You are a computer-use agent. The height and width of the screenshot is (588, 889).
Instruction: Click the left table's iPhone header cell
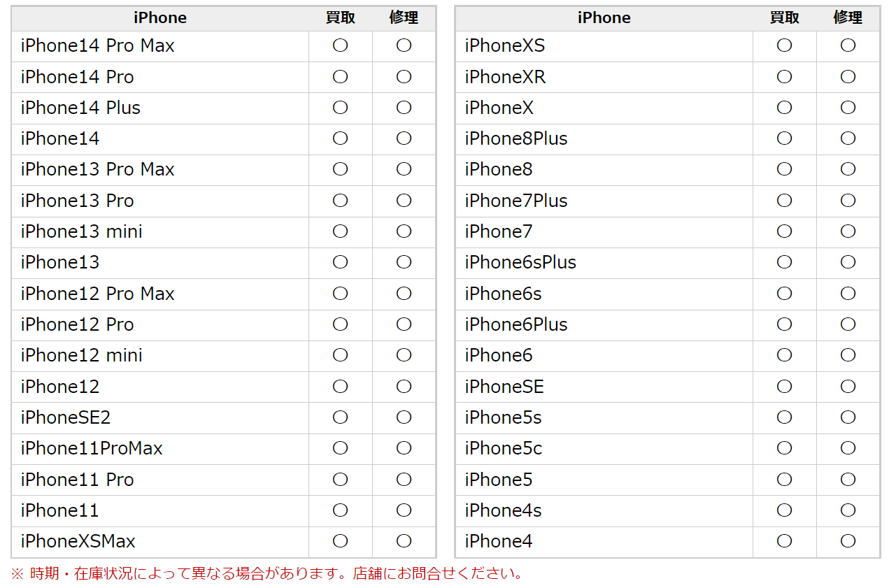point(160,18)
